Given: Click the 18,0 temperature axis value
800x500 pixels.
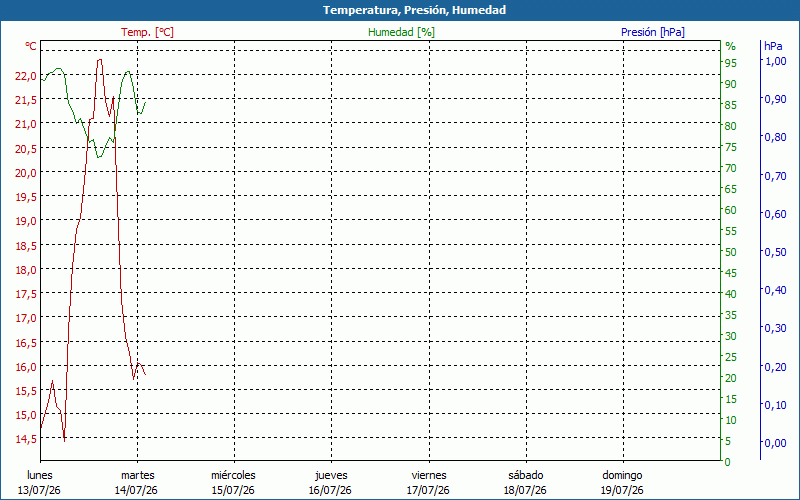Looking at the screenshot, I should coord(26,269).
